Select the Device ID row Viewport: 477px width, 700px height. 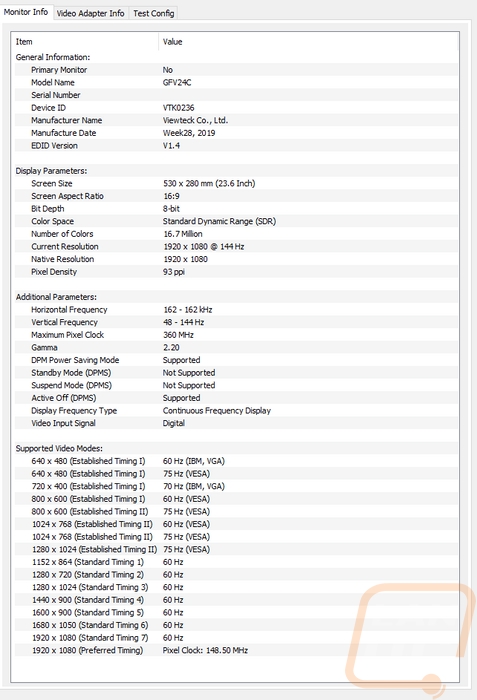[236, 108]
